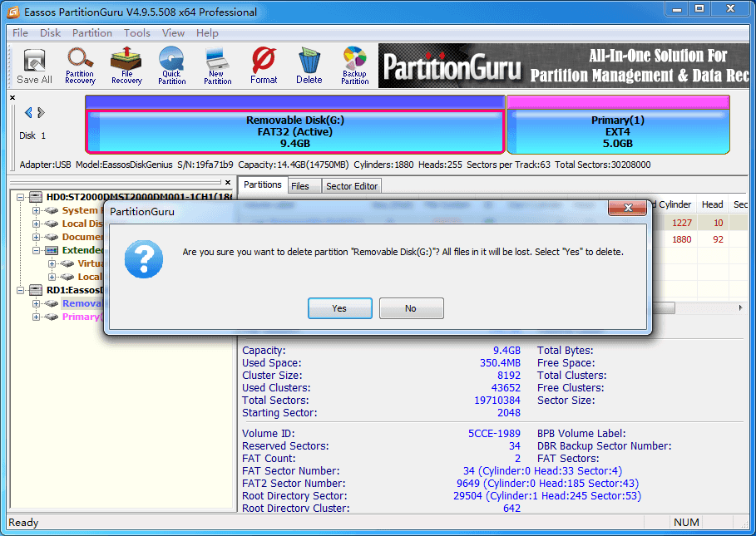Collapse the RD1 disk tree node
Viewport: 756px width, 536px height.
coord(20,290)
